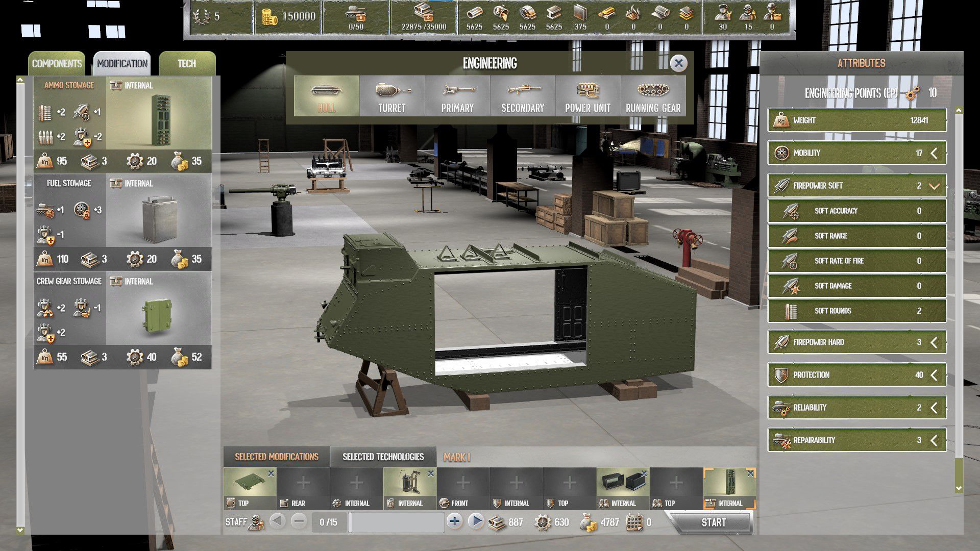
Task: Expand the Protection attribute
Action: click(x=934, y=375)
